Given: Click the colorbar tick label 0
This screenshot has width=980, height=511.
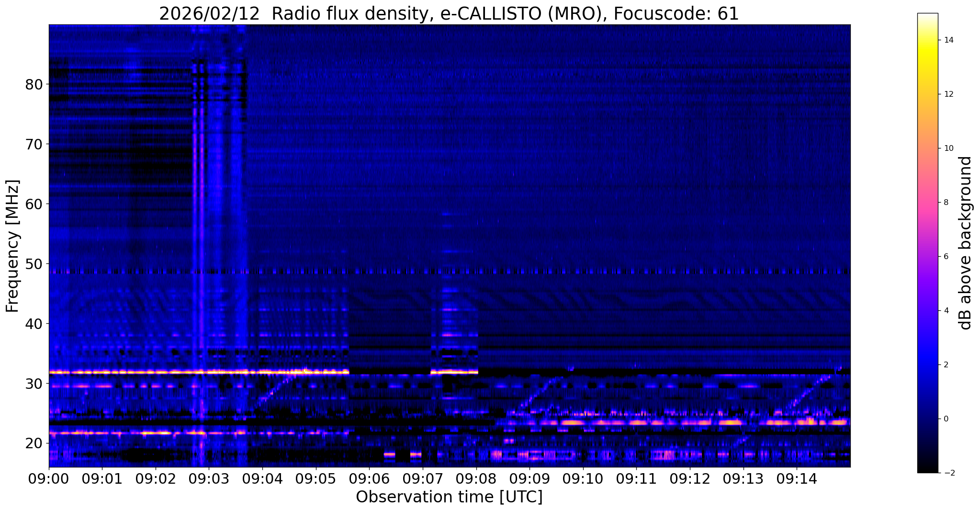Looking at the screenshot, I should pyautogui.click(x=946, y=419).
